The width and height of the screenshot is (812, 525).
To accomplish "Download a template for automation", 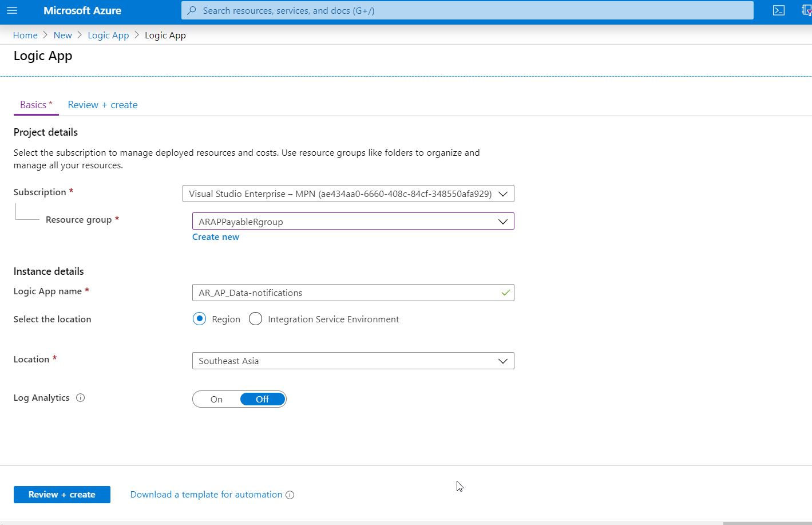I will [x=206, y=495].
